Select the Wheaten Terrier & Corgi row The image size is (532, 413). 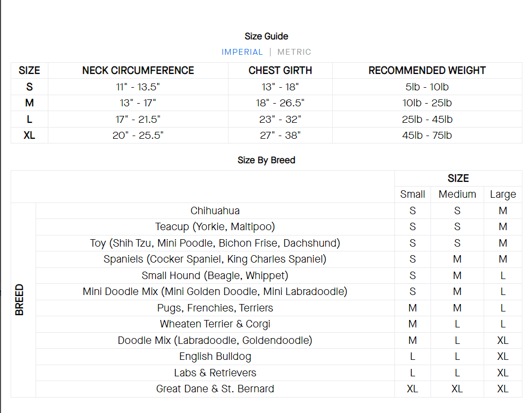(x=215, y=324)
